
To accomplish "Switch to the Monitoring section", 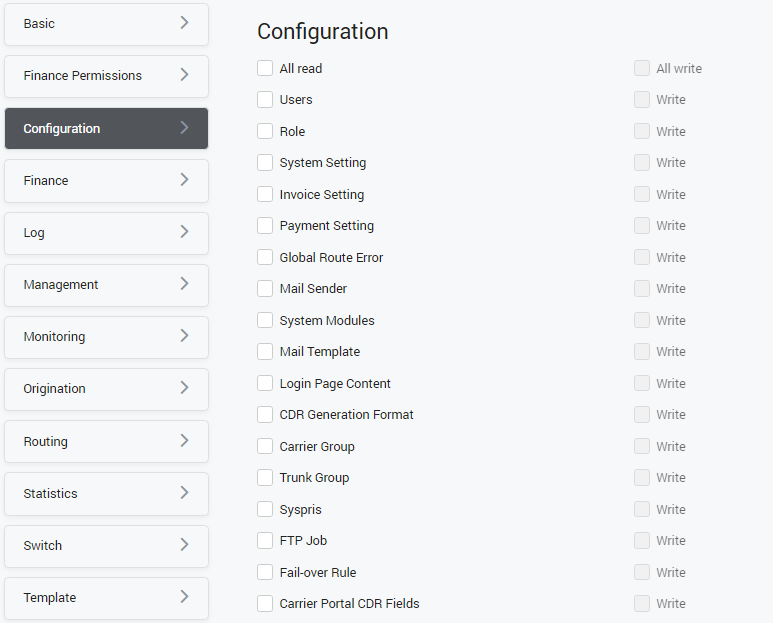I will [106, 337].
